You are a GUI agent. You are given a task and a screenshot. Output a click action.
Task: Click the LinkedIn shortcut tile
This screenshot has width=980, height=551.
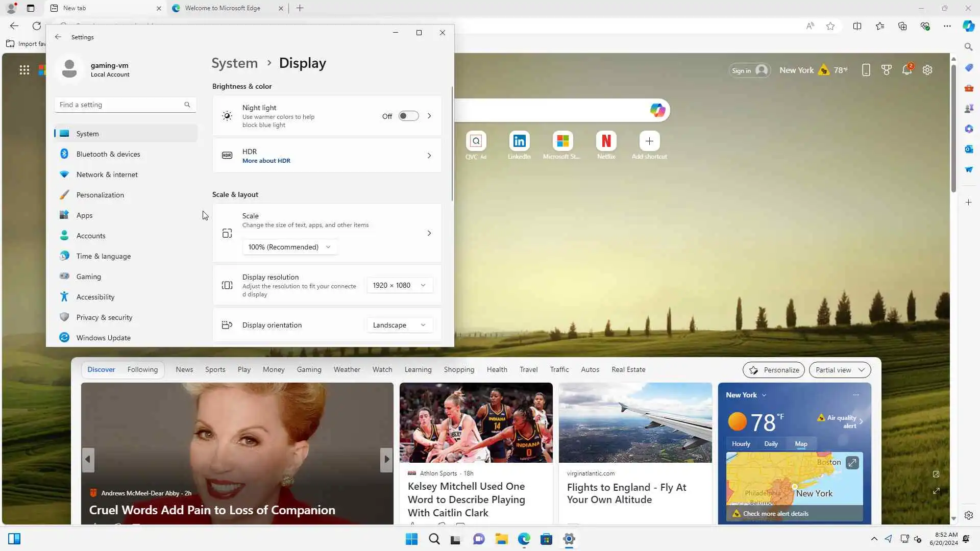[x=519, y=141]
